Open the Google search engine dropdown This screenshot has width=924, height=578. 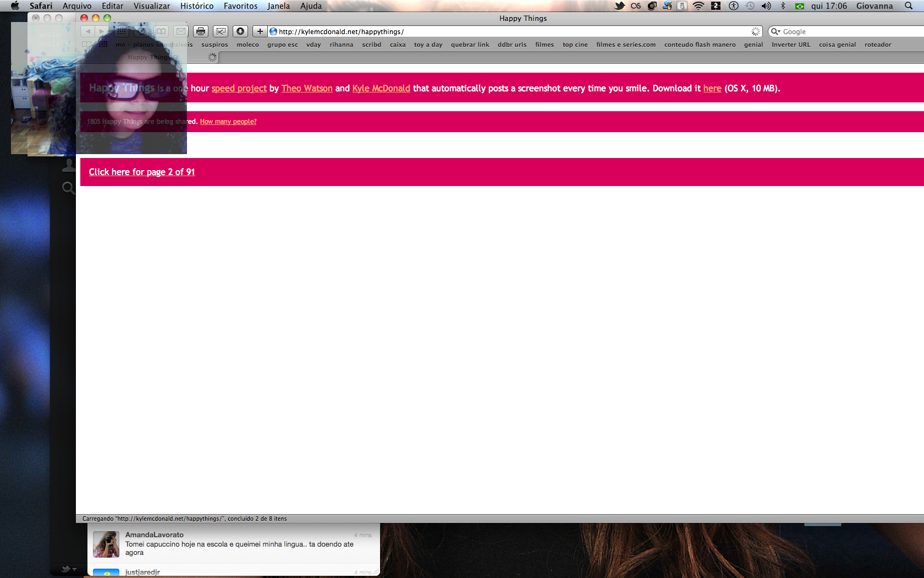776,31
